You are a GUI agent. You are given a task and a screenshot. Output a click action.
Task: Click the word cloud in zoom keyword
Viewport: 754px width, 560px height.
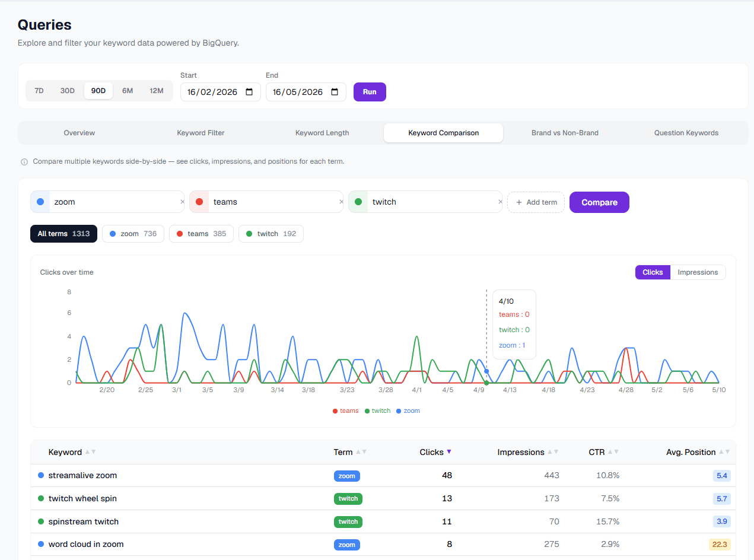click(x=86, y=544)
